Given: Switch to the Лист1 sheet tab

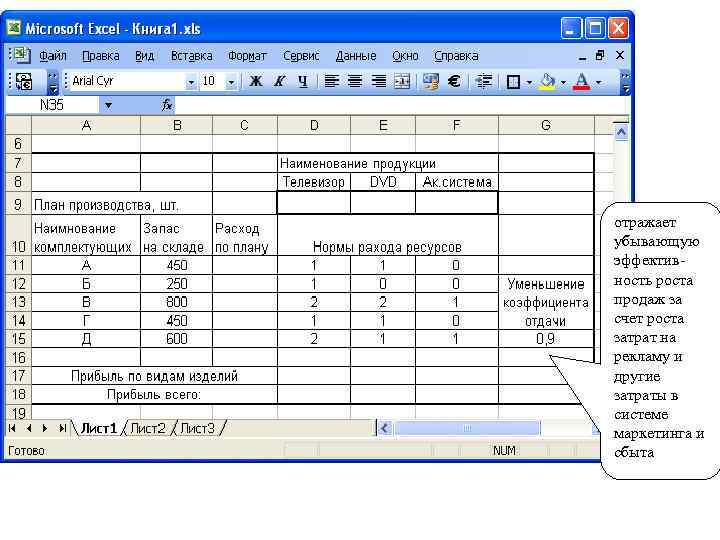Looking at the screenshot, I should click(99, 428).
